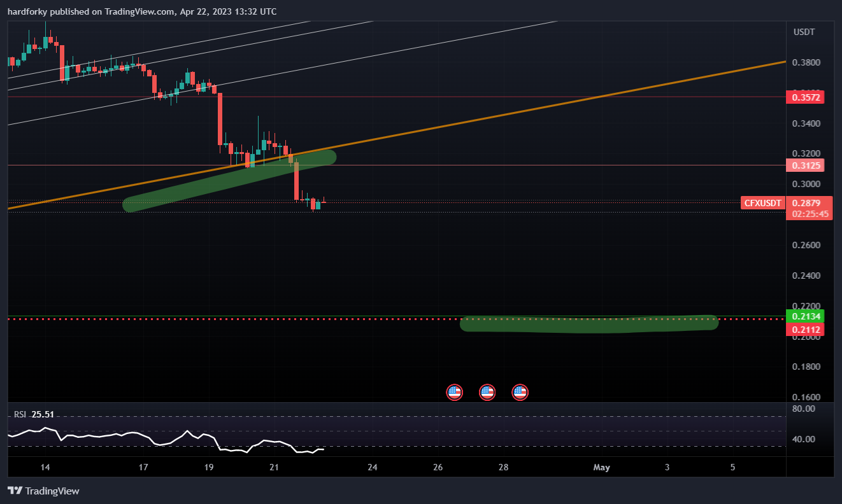Image resolution: width=842 pixels, height=504 pixels.
Task: Click the 0.3400 price axis value
Action: click(805, 123)
